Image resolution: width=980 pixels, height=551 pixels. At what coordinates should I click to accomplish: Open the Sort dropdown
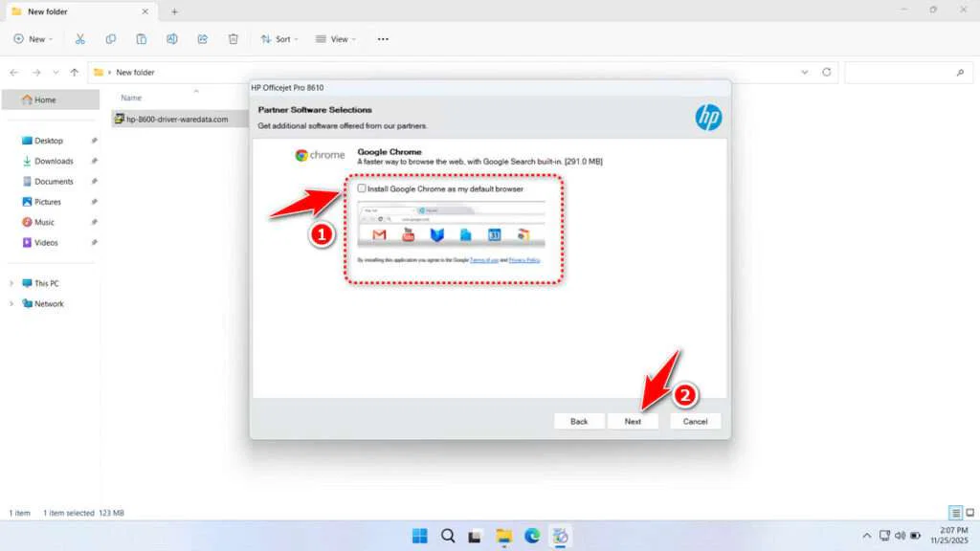[278, 39]
